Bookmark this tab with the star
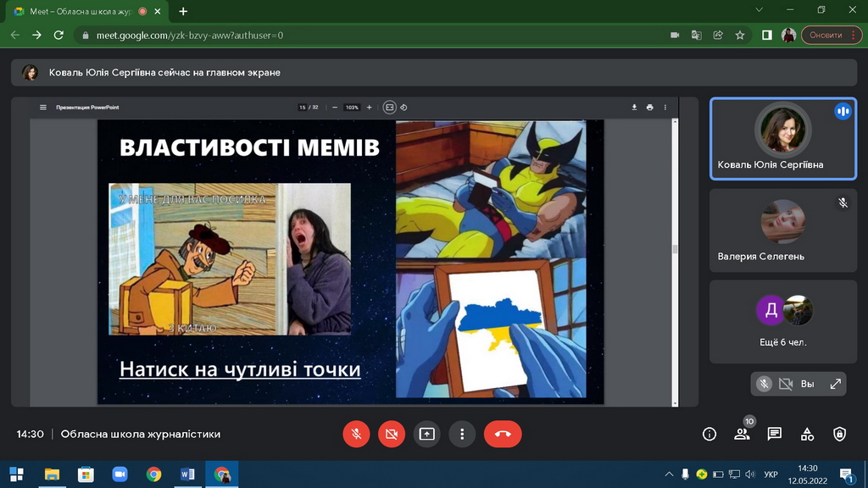The width and height of the screenshot is (868, 488). point(740,36)
